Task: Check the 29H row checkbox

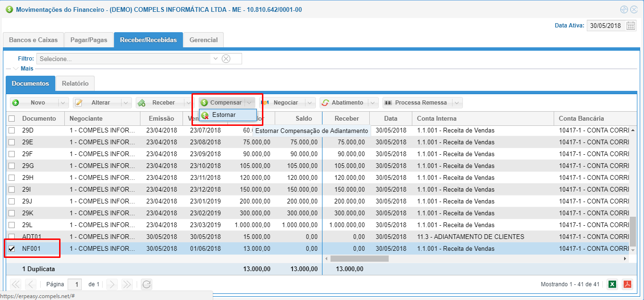Action: (x=12, y=177)
